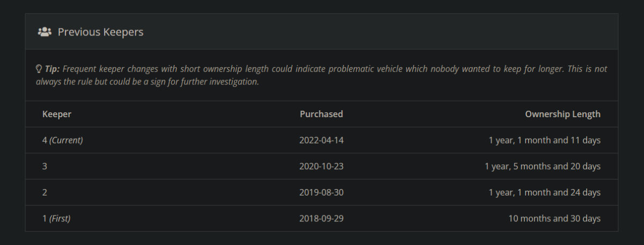Click purchase date 2022-04-14
Image resolution: width=644 pixels, height=245 pixels.
(x=321, y=140)
